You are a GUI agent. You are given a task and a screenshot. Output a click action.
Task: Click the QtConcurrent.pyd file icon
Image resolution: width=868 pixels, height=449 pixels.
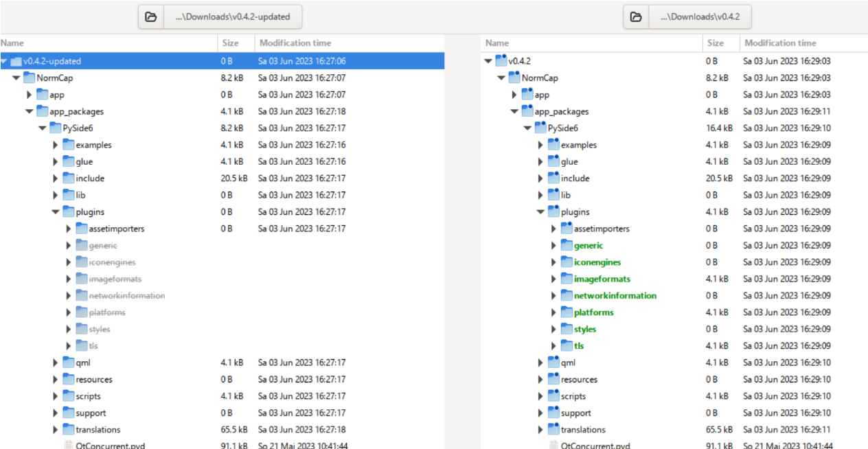pyautogui.click(x=67, y=446)
